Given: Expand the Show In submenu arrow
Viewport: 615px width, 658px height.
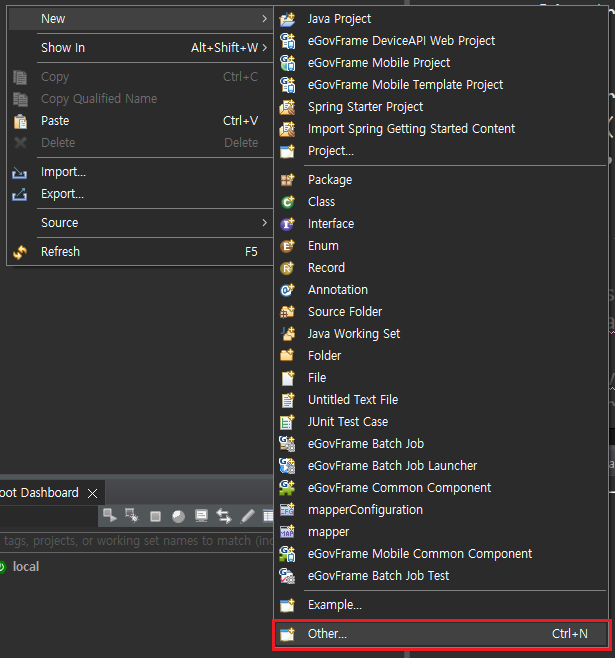Looking at the screenshot, I should pyautogui.click(x=264, y=48).
